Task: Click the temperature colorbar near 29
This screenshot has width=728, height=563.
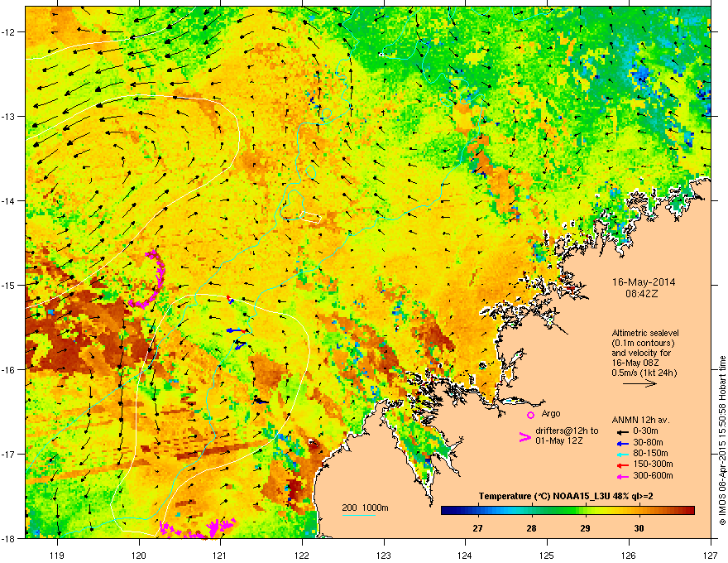Action: tap(586, 510)
